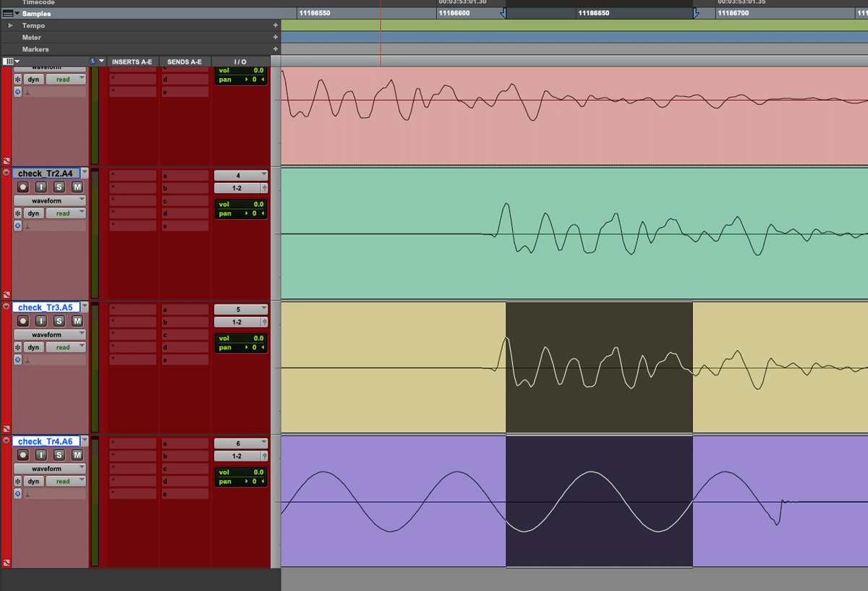This screenshot has height=591, width=868.
Task: Click the playlist selector circle left of check_Tr4.A6
Action: click(7, 441)
